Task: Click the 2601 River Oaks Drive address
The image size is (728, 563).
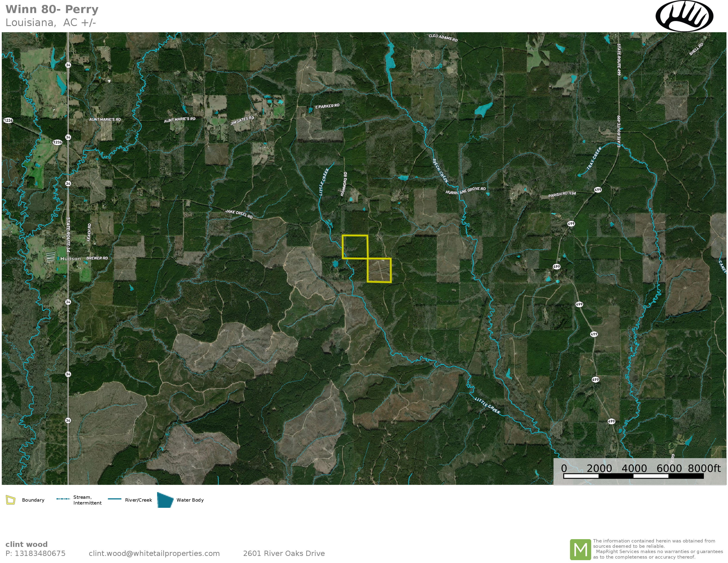Action: [284, 554]
